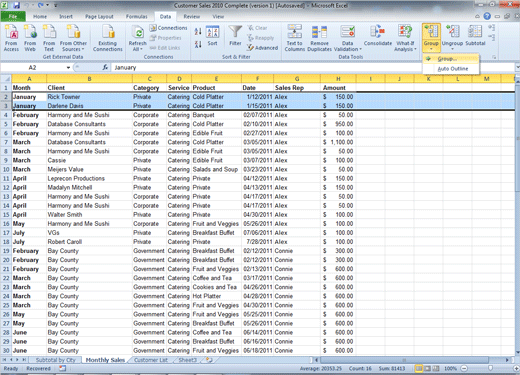Image resolution: width=520 pixels, height=375 pixels.
Task: Click the formula bar showing January
Action: pos(312,67)
